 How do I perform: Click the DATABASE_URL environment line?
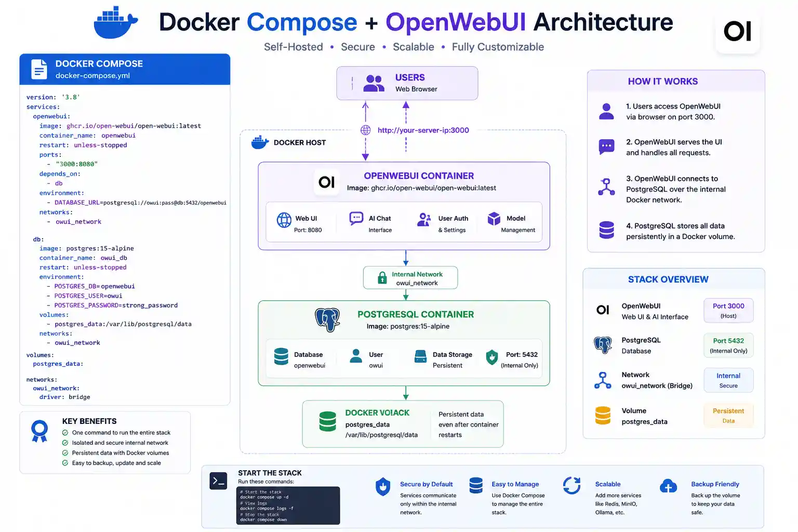click(137, 203)
